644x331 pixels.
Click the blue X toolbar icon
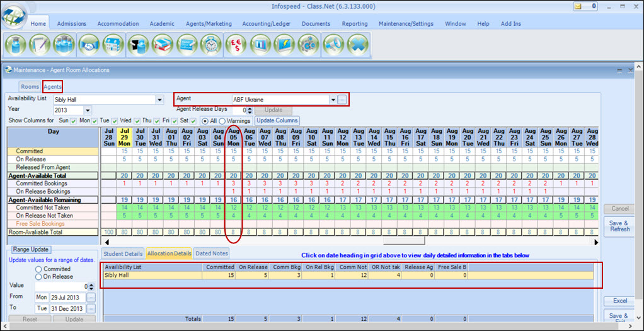click(x=357, y=46)
